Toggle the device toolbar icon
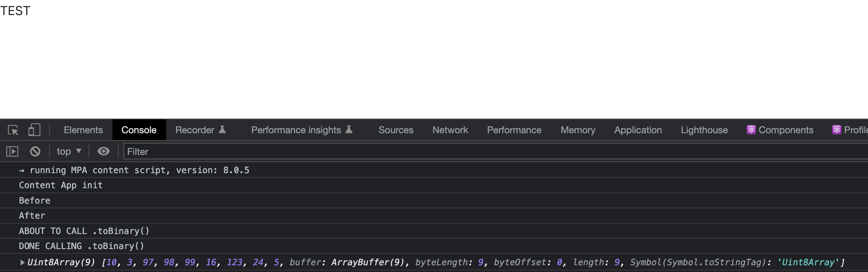868x272 pixels. pyautogui.click(x=34, y=130)
